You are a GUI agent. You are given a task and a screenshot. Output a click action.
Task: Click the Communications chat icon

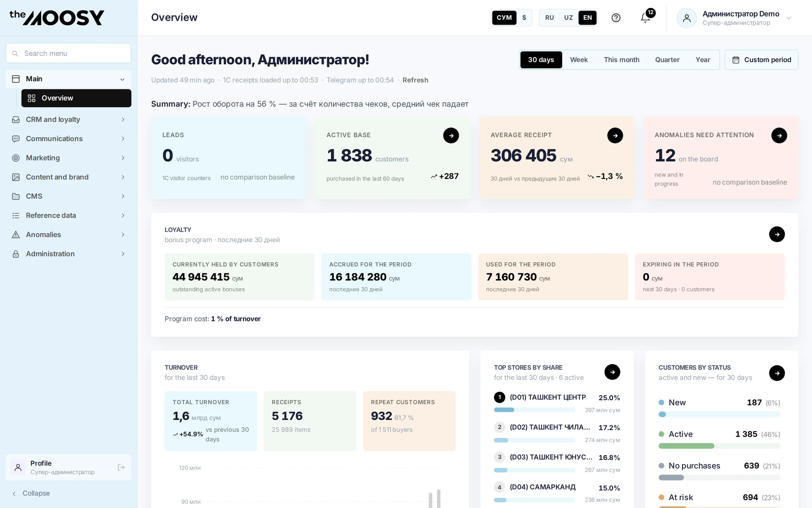point(16,139)
